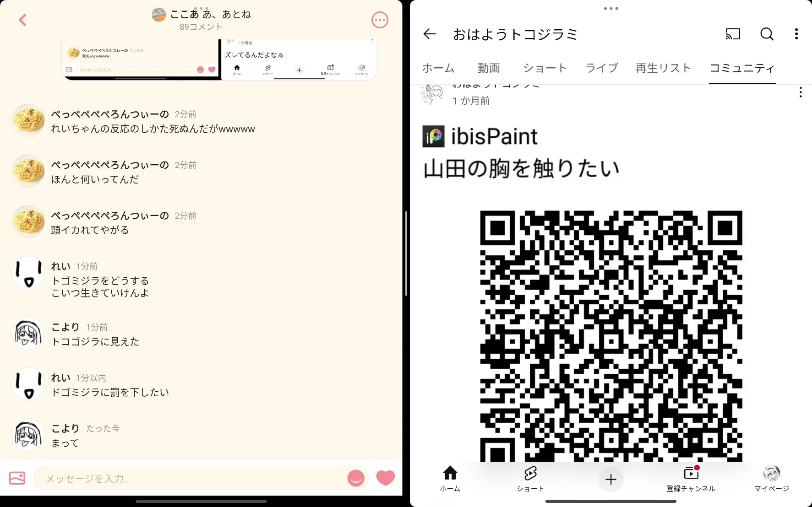Image resolution: width=812 pixels, height=507 pixels.
Task: Tap the '1 か月前' post timestamp
Action: click(471, 101)
